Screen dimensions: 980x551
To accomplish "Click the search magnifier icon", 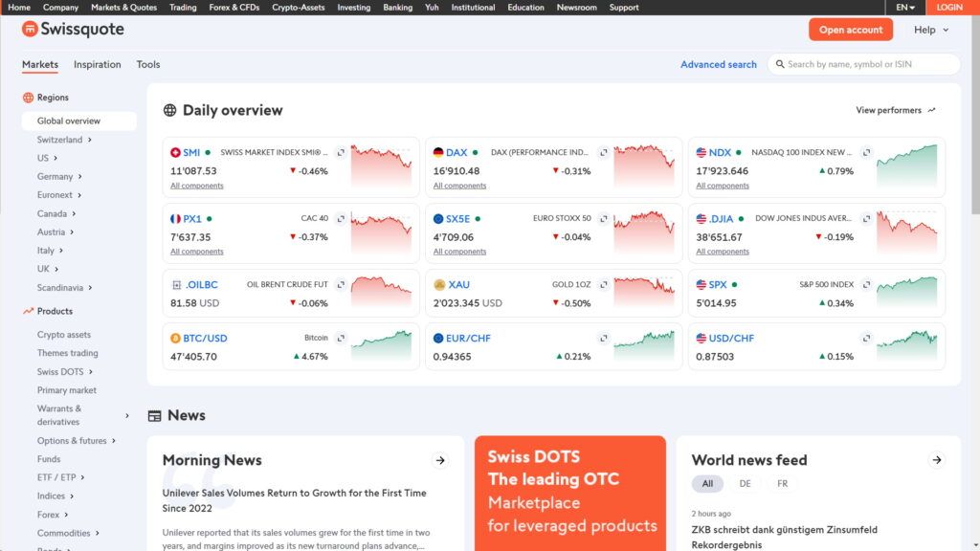I will tap(779, 64).
